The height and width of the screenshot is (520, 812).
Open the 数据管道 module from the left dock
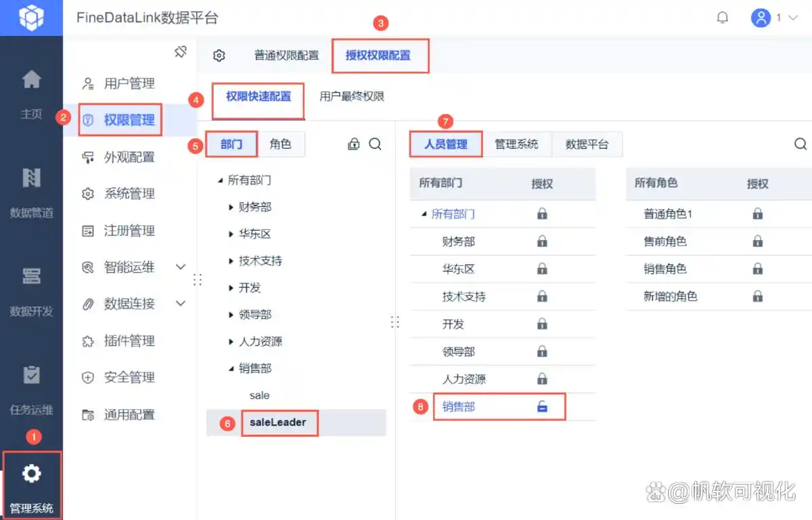31,191
